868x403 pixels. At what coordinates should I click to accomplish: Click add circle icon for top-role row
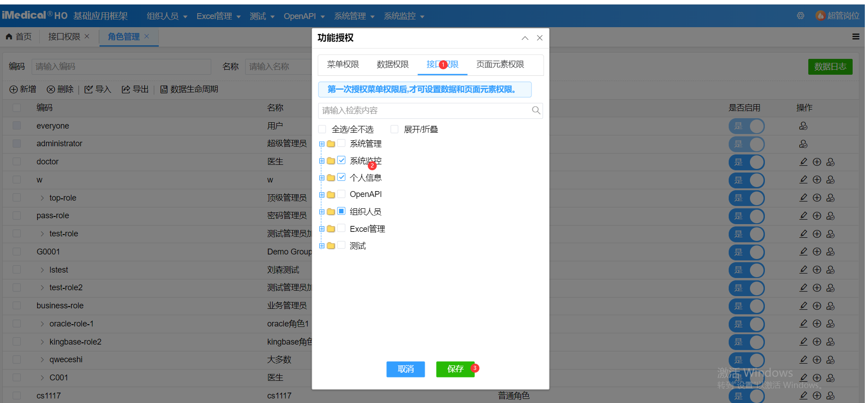pos(817,197)
